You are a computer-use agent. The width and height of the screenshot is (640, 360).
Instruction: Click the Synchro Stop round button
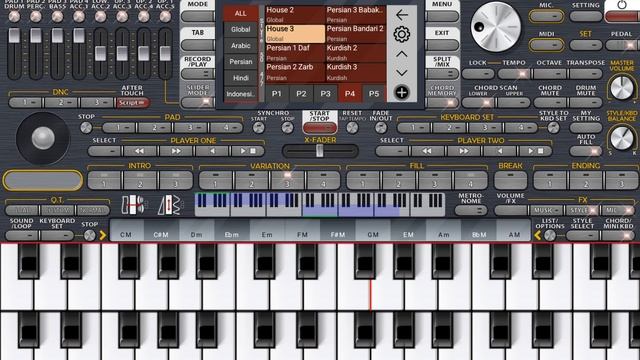pyautogui.click(x=287, y=128)
